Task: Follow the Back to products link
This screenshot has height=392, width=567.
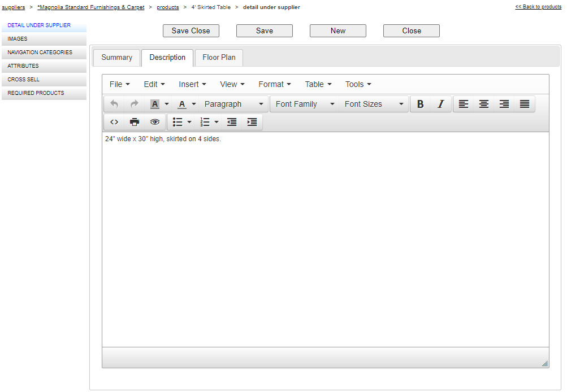Action: [x=538, y=7]
